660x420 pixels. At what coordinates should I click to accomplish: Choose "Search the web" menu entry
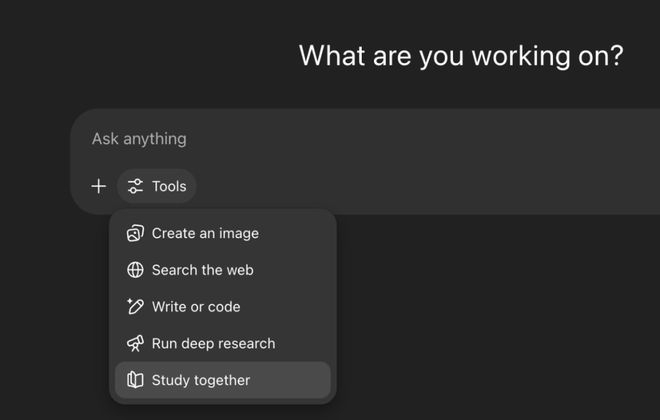click(202, 270)
